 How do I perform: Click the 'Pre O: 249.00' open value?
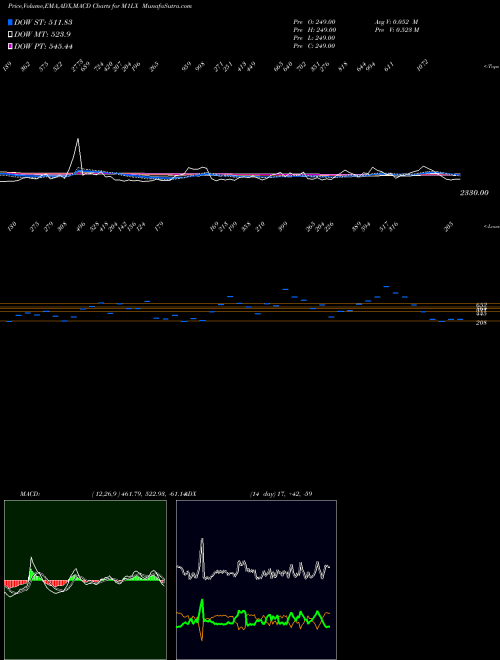click(314, 21)
